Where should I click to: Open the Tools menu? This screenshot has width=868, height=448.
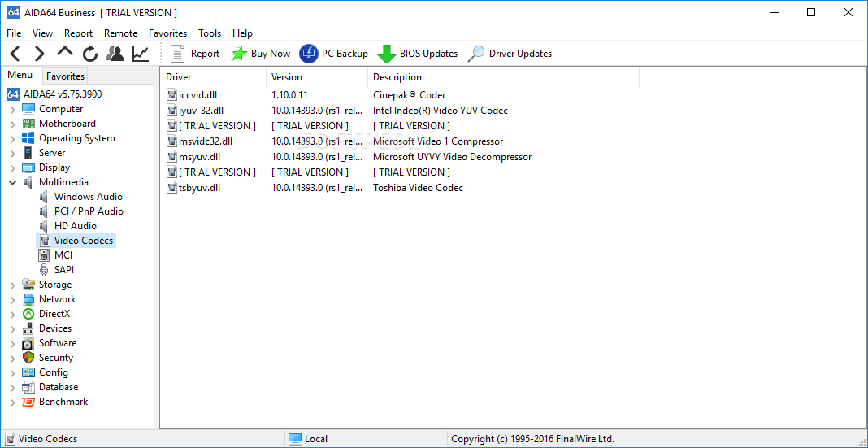click(210, 33)
